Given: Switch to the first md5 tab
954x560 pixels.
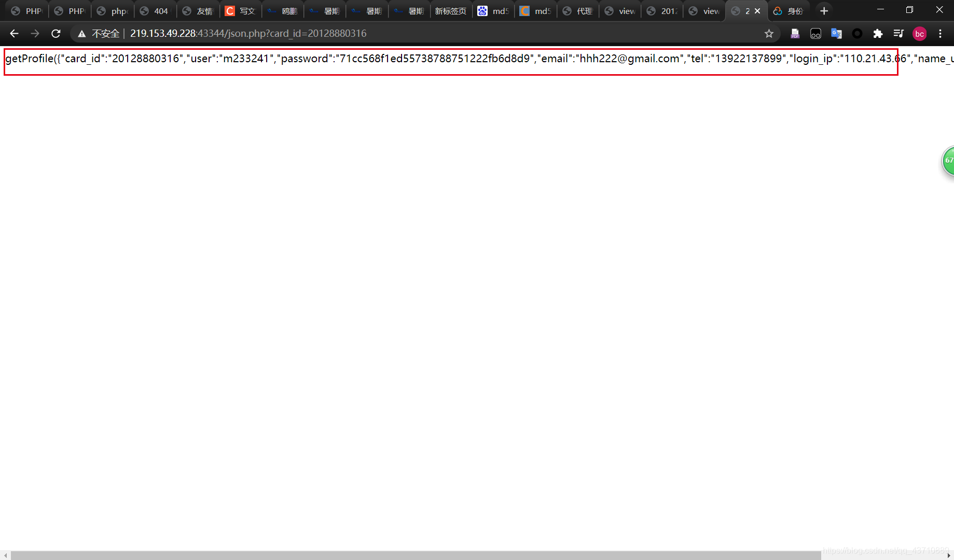Looking at the screenshot, I should pos(493,11).
